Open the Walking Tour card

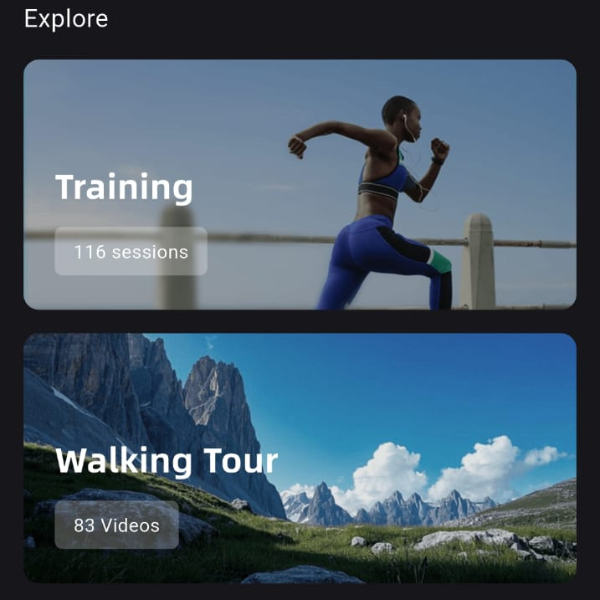point(300,458)
